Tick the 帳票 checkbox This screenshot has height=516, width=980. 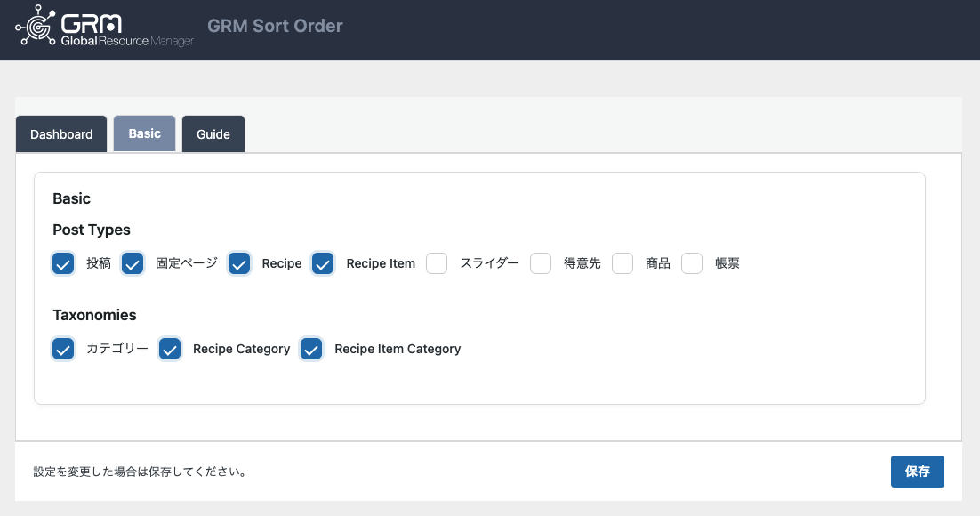pyautogui.click(x=692, y=263)
